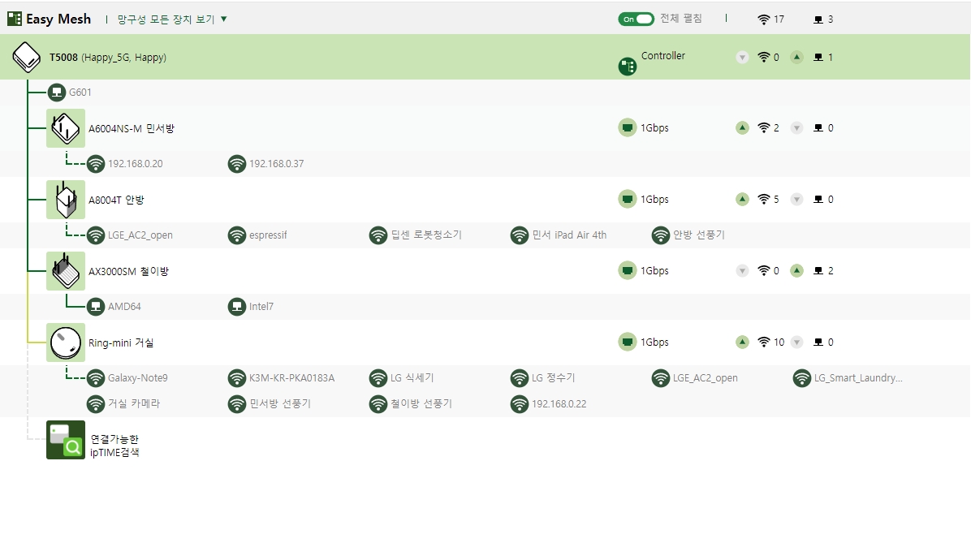The width and height of the screenshot is (971, 560).
Task: Select the 민서방 선풍기 client label
Action: pos(280,403)
